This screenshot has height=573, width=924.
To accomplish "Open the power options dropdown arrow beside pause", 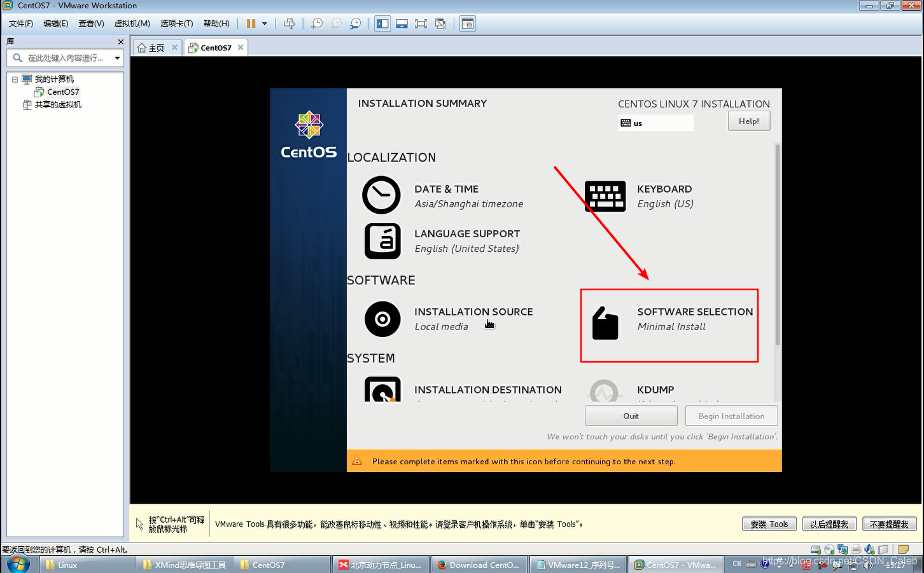I will (x=264, y=24).
